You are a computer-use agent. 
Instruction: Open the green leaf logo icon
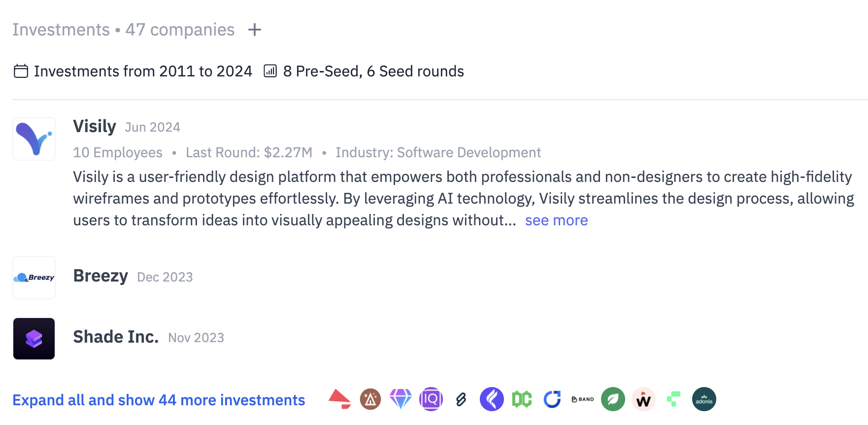613,399
